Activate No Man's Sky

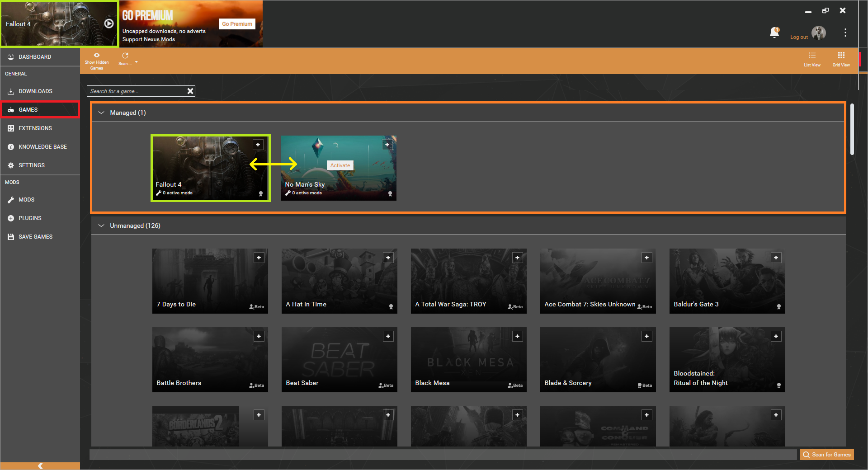click(x=340, y=165)
